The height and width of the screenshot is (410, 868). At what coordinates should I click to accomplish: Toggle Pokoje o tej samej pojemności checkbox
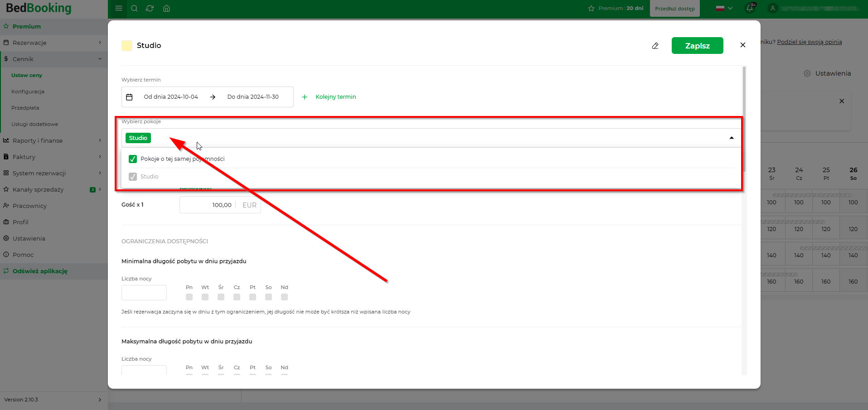coord(133,159)
